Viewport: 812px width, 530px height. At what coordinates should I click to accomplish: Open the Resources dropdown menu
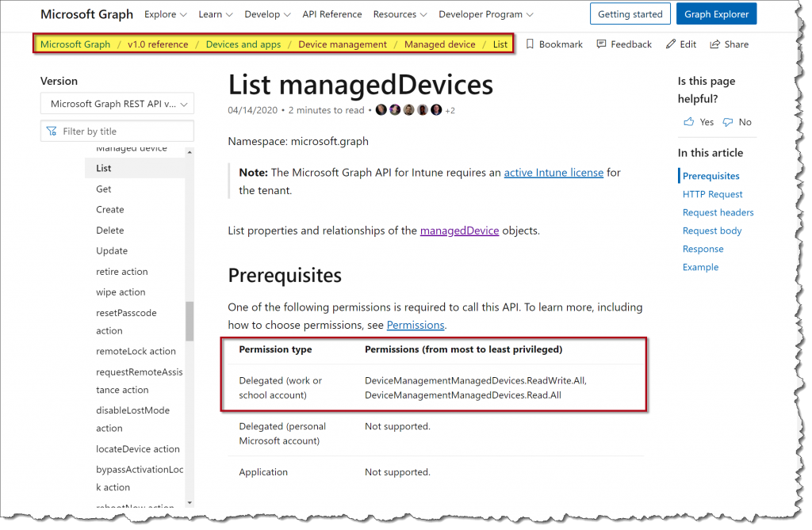[400, 14]
